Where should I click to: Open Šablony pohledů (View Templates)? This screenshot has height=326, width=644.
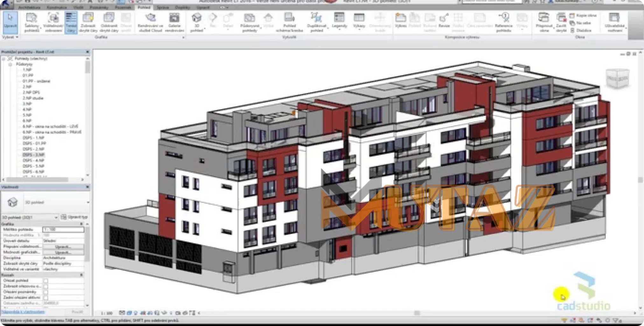coord(31,22)
